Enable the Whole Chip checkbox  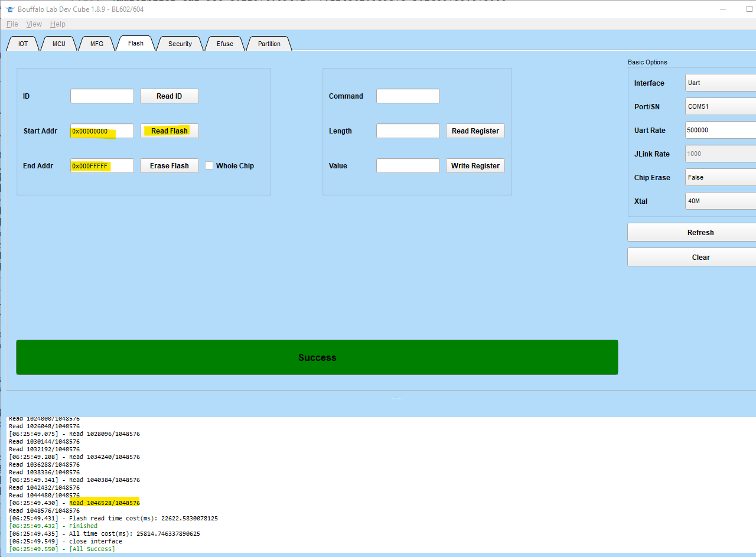click(209, 166)
